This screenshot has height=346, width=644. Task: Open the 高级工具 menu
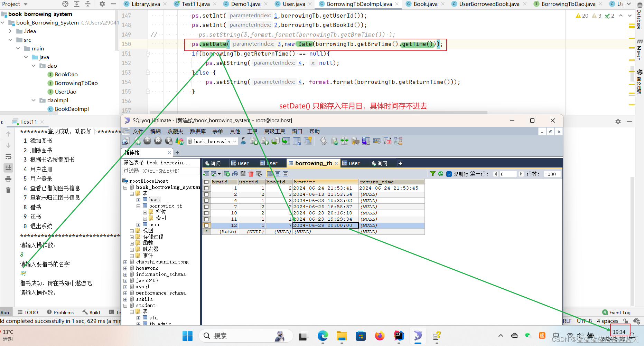275,131
